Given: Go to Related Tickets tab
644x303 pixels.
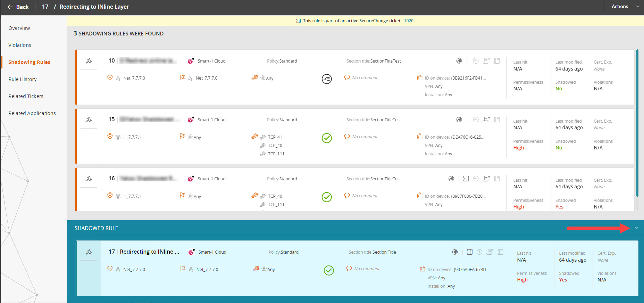Looking at the screenshot, I should (x=26, y=96).
